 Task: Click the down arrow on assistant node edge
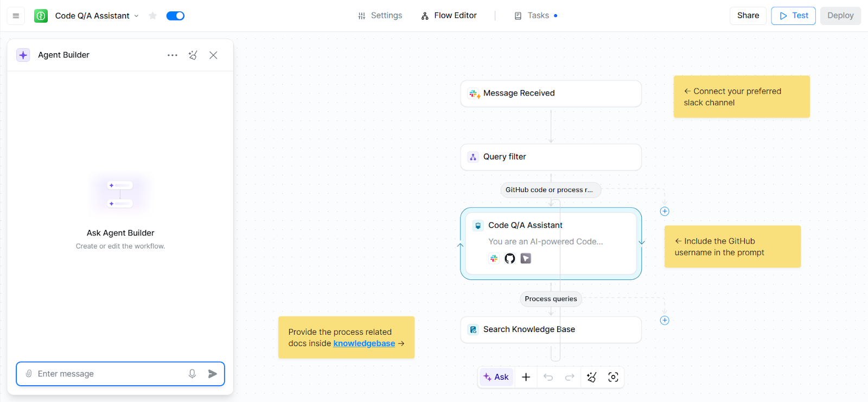click(x=642, y=242)
